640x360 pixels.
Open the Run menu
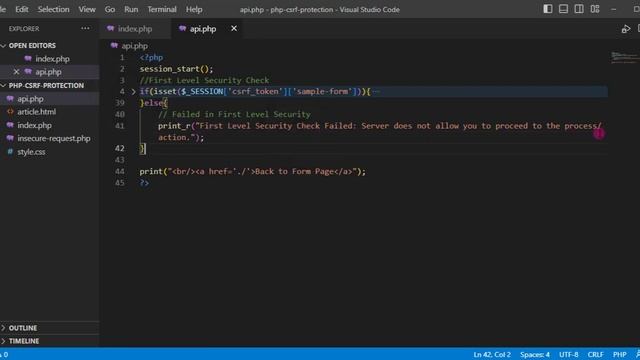pyautogui.click(x=131, y=9)
